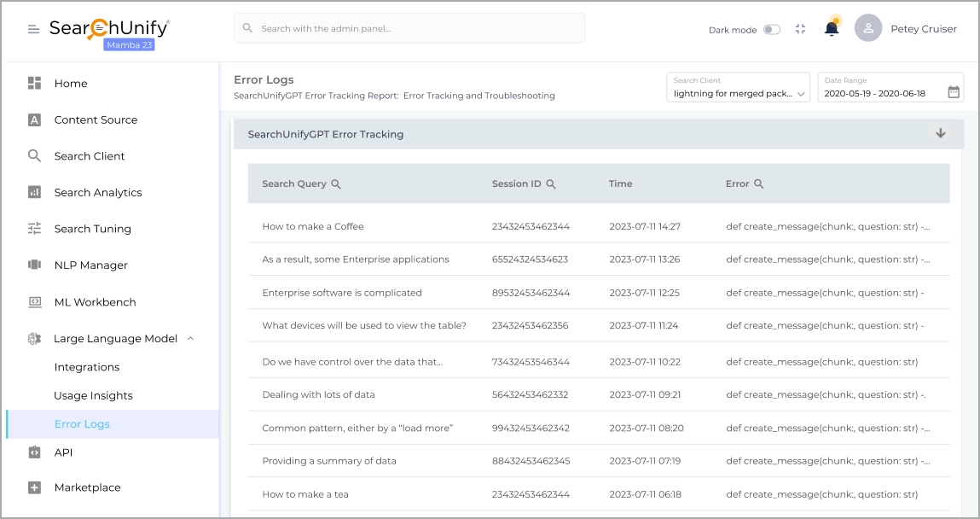
Task: Go to Home in sidebar
Action: point(71,83)
